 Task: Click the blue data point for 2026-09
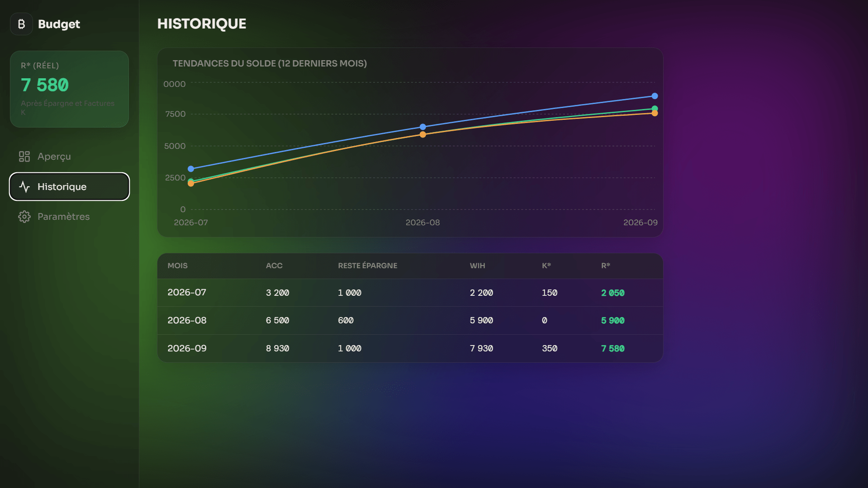pyautogui.click(x=655, y=96)
